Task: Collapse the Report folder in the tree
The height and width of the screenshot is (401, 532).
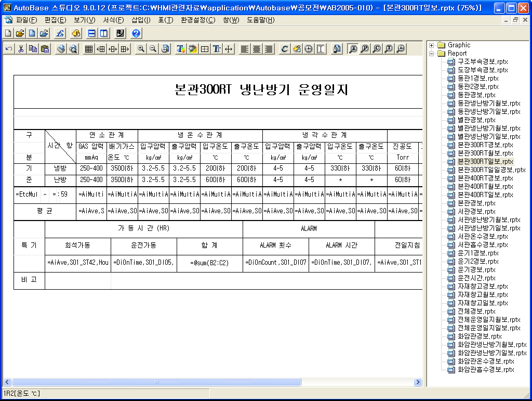Action: pyautogui.click(x=431, y=54)
